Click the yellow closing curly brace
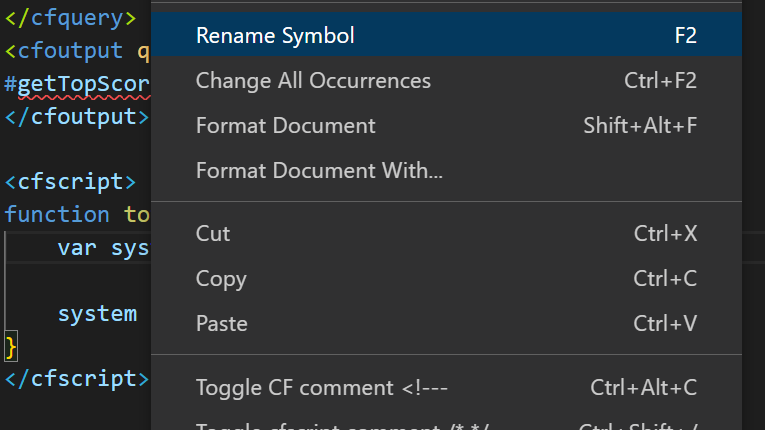 pos(11,347)
